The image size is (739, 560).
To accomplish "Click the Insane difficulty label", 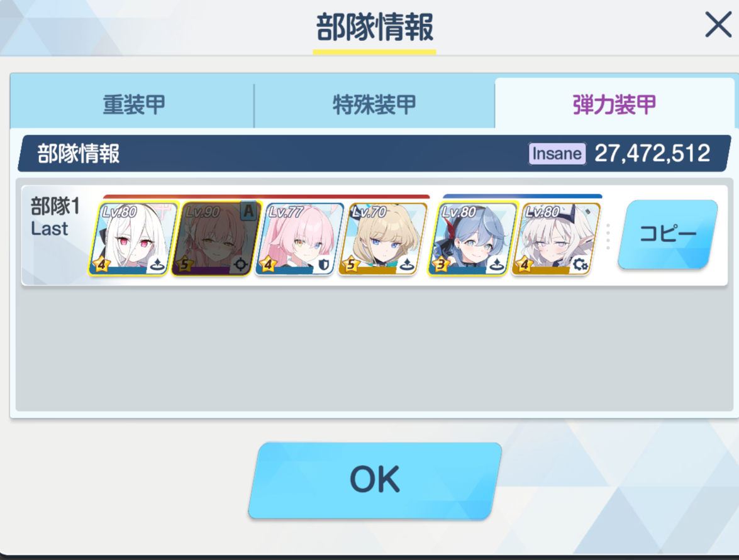I will pyautogui.click(x=557, y=153).
